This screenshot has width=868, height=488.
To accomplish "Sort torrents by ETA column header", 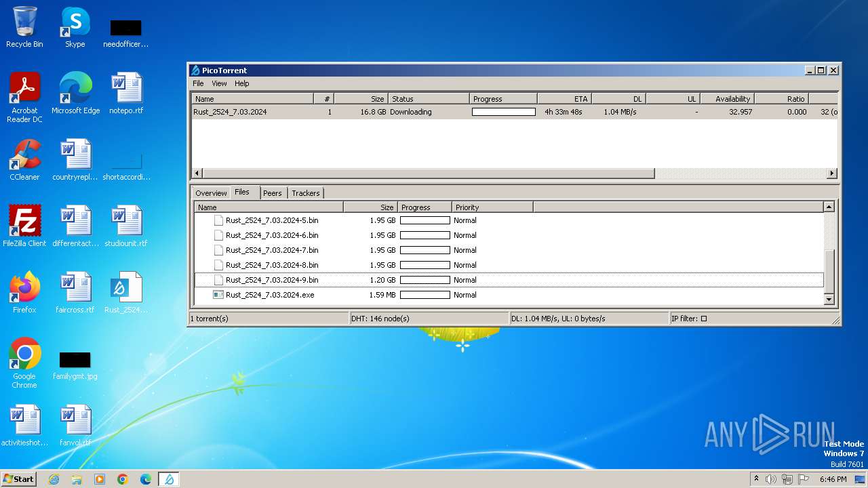I will tap(564, 99).
